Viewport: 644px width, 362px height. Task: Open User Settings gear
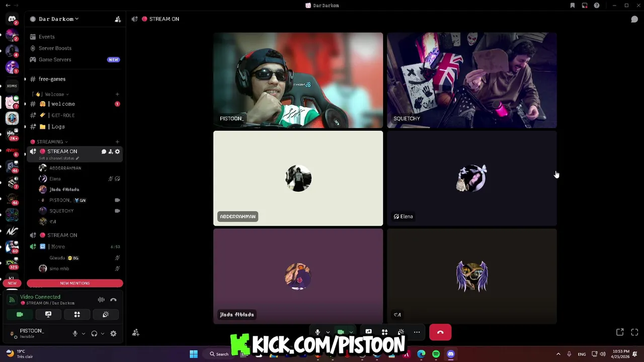click(113, 333)
